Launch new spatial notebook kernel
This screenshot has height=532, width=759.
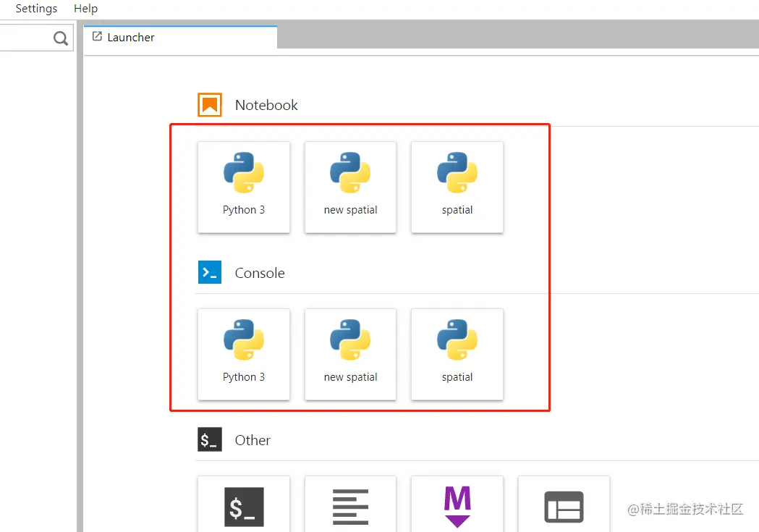350,187
